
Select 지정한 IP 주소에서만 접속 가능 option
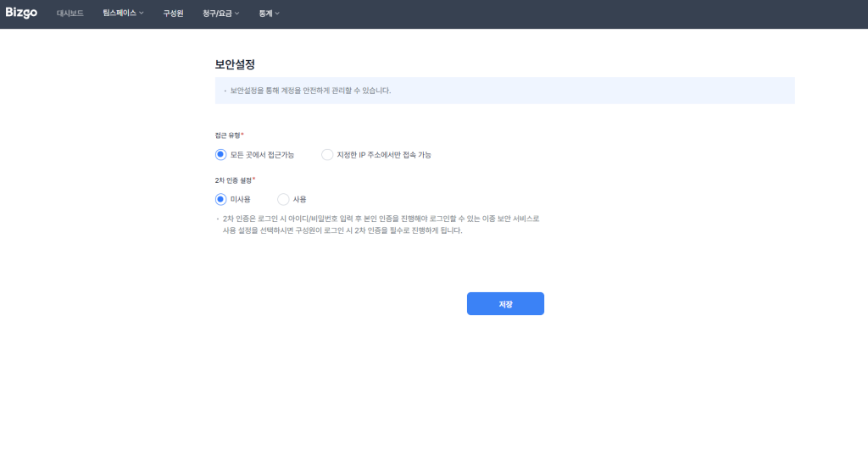pos(327,155)
